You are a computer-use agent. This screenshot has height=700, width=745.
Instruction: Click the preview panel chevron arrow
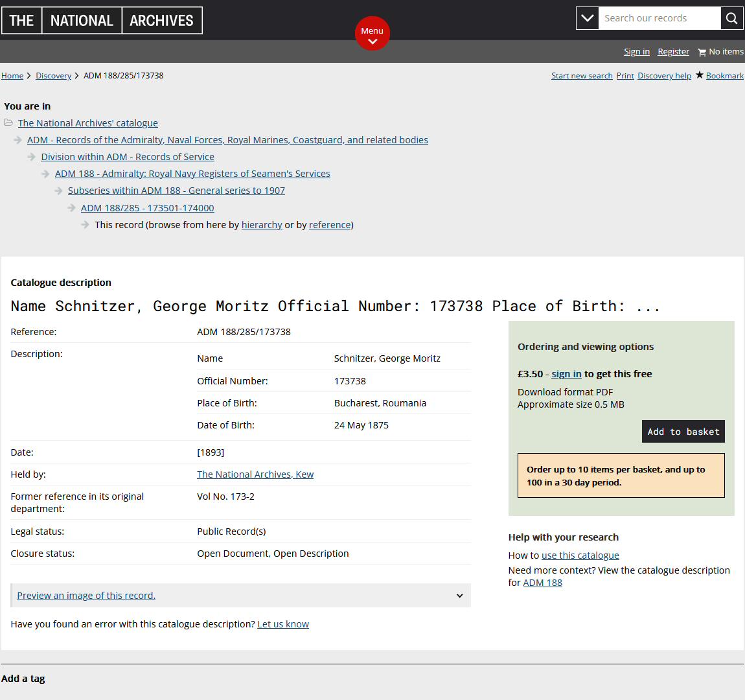point(459,596)
